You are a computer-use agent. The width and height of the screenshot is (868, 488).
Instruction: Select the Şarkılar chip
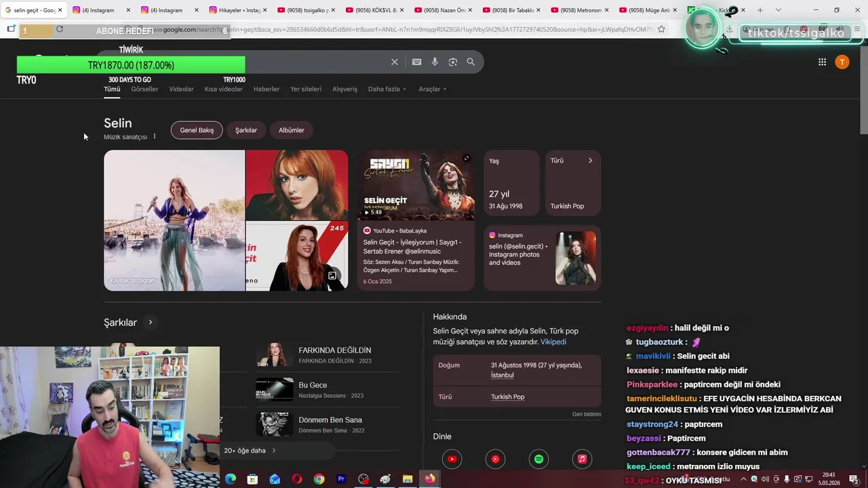pos(246,130)
